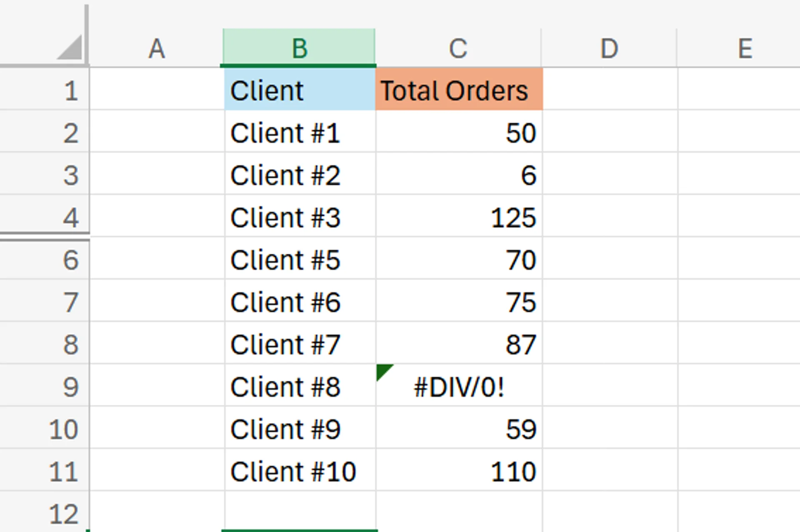Screen dimensions: 800x532
Task: Select the cell containing 125
Action: pos(458,217)
